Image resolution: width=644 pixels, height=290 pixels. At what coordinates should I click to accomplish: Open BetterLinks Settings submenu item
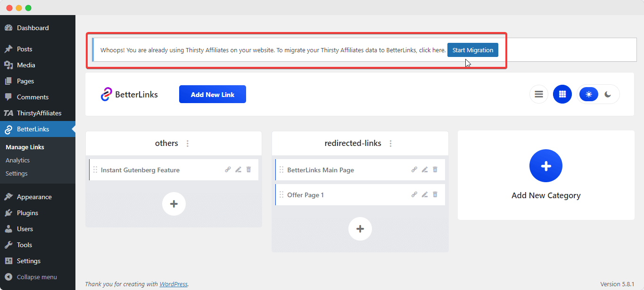click(x=17, y=173)
